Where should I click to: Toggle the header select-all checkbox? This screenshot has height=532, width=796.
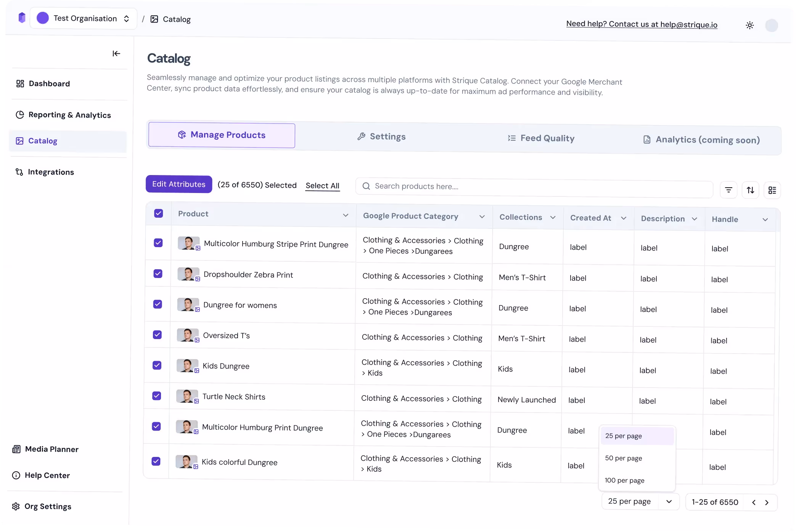pyautogui.click(x=159, y=214)
